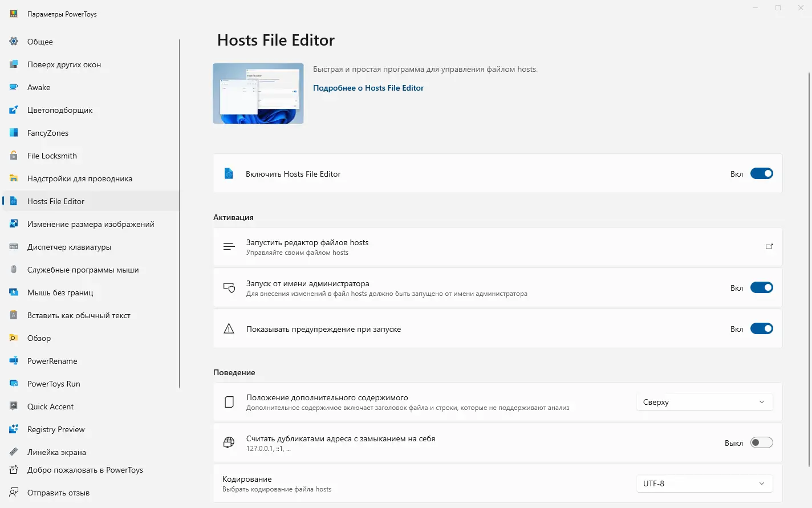Select the FancyZones icon in sidebar
This screenshot has width=812, height=508.
14,133
